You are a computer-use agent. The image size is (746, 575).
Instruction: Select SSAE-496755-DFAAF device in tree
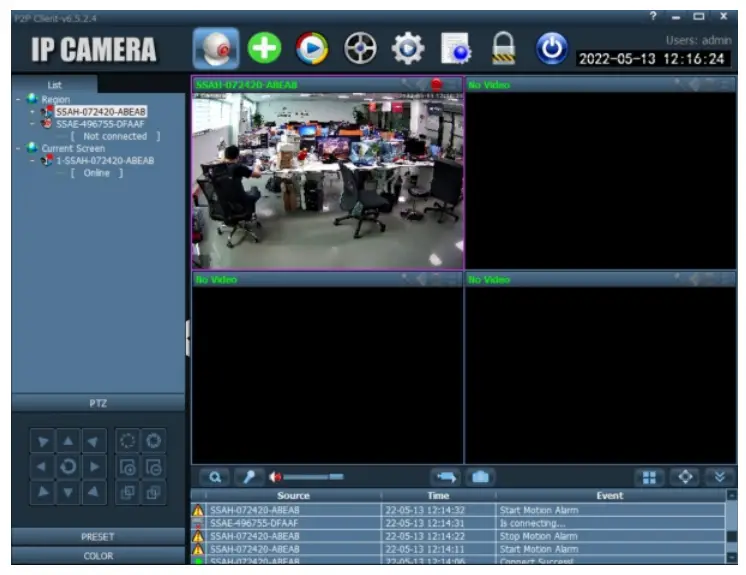tap(100, 124)
